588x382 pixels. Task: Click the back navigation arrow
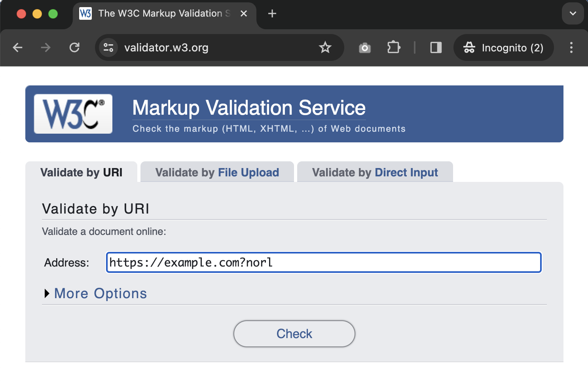(x=17, y=47)
